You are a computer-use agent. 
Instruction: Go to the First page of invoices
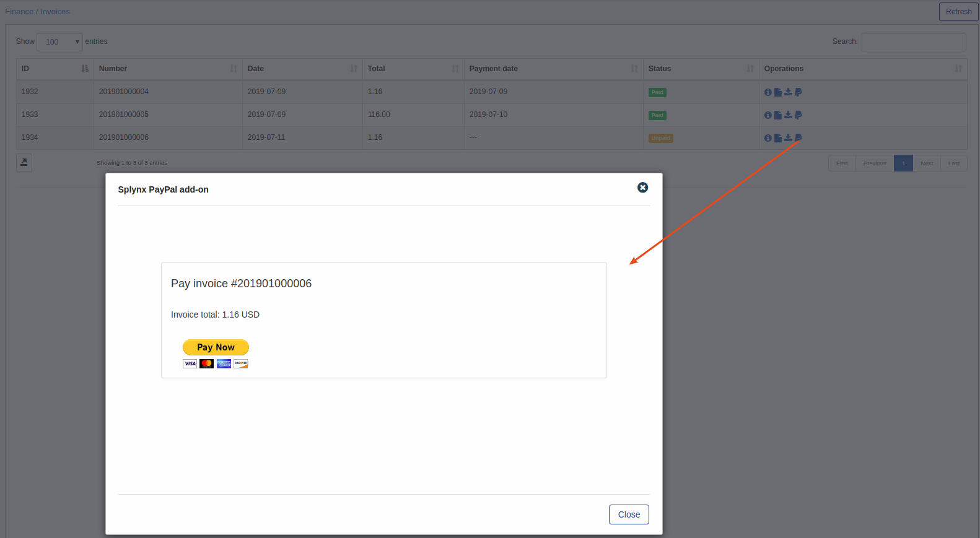pos(842,163)
